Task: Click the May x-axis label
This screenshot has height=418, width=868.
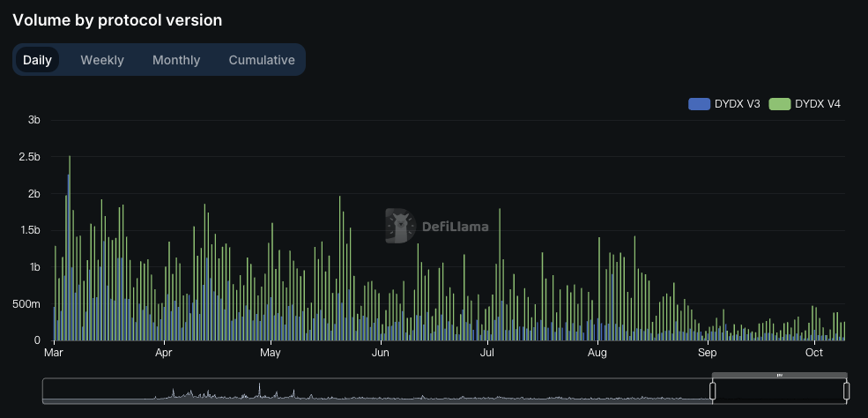Action: pyautogui.click(x=271, y=353)
